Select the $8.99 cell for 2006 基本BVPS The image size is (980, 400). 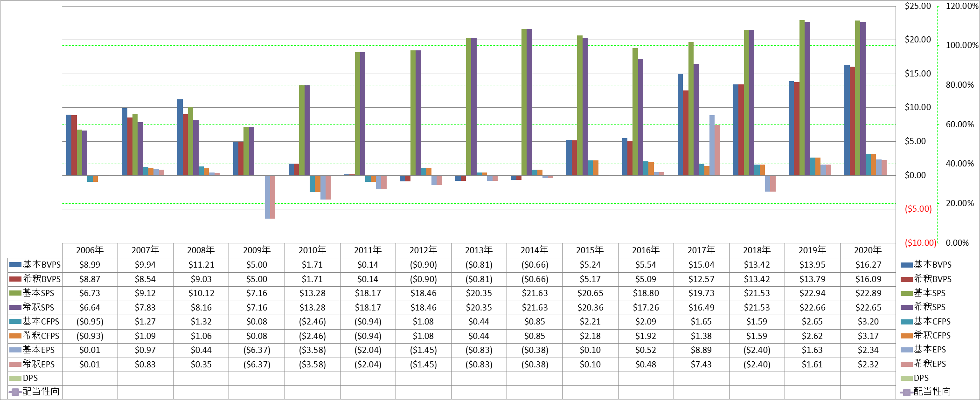coord(90,265)
